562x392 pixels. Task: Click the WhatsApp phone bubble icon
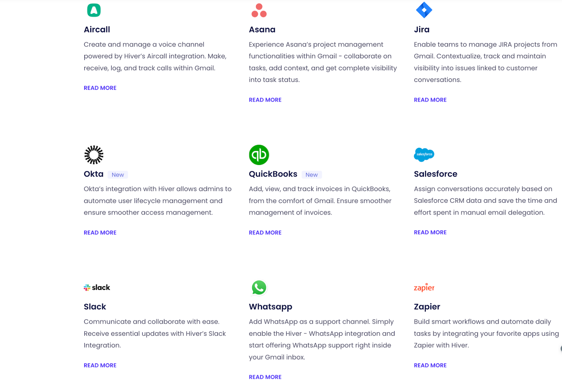(x=259, y=288)
